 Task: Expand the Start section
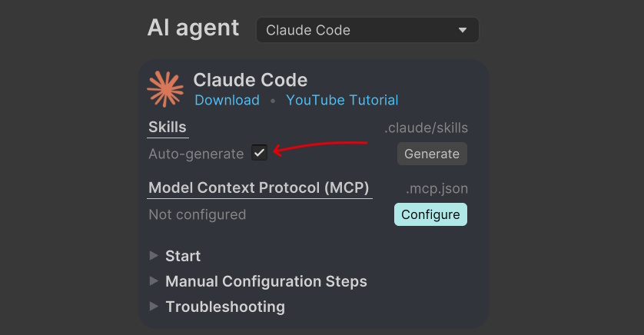click(x=183, y=256)
